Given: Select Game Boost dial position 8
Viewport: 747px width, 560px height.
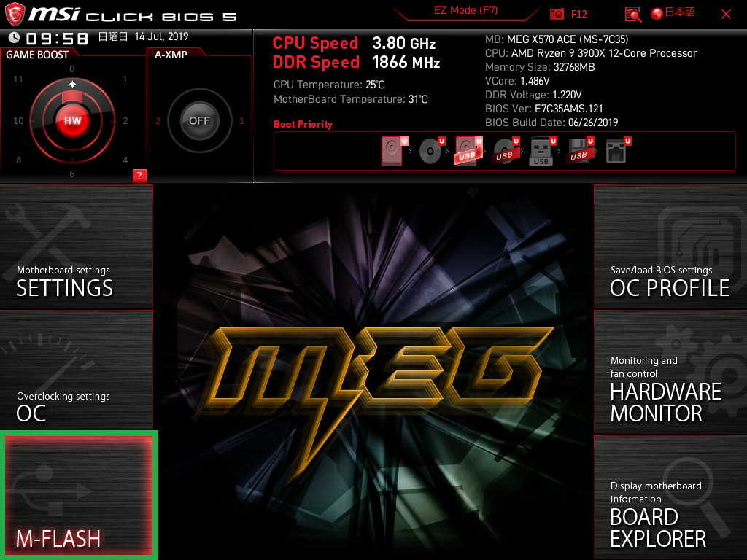Looking at the screenshot, I should pos(18,160).
